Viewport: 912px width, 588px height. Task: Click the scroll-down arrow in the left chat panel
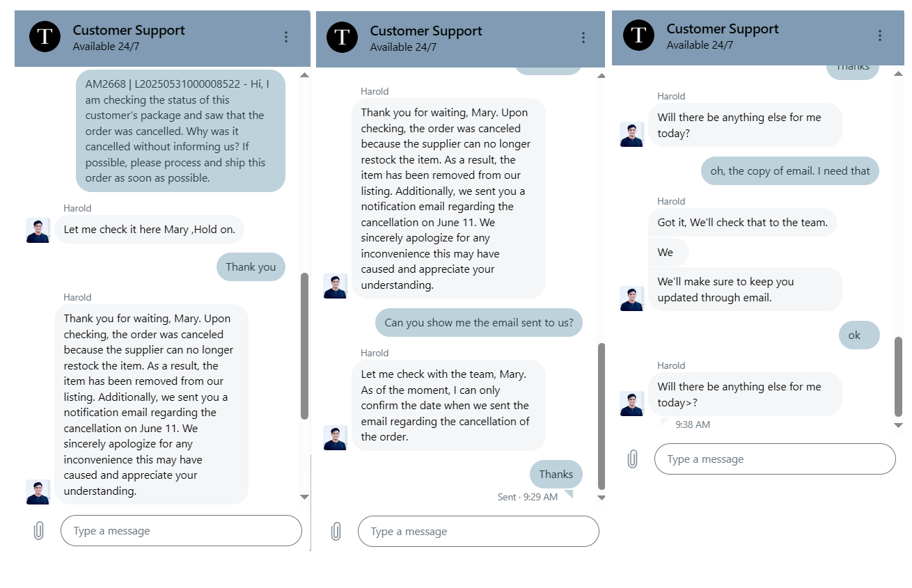[304, 497]
